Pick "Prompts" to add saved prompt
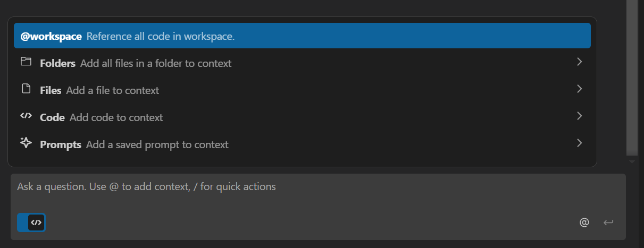Screen dimensions: 644x248 61,144
